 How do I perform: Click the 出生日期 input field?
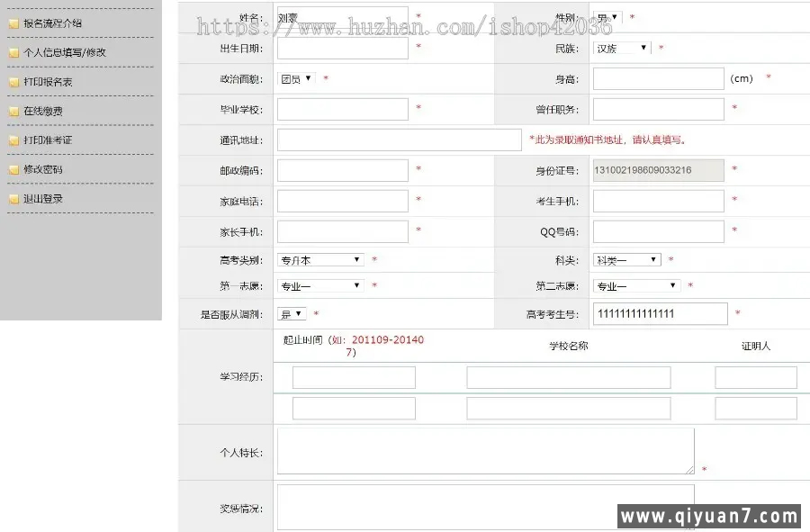[x=342, y=49]
